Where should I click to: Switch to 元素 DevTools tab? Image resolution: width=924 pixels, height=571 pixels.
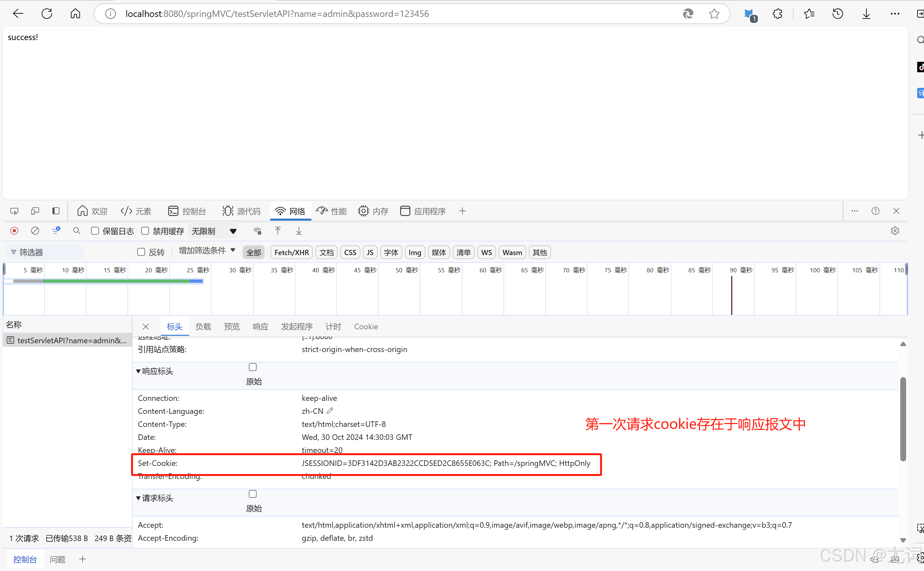136,211
